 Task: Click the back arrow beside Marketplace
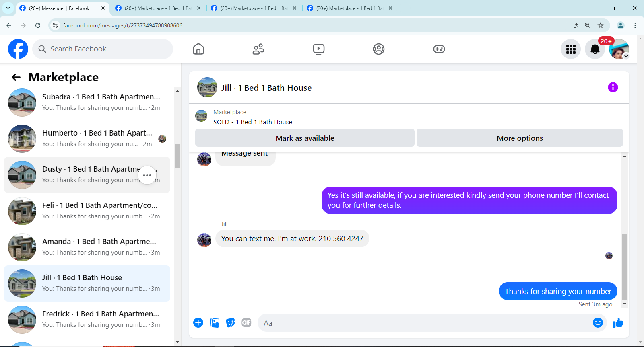[16, 77]
